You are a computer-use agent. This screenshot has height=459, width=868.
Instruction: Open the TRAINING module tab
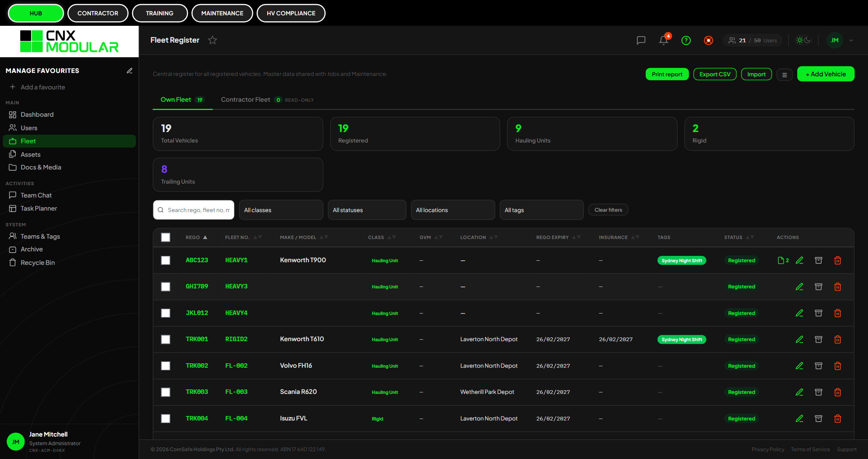pyautogui.click(x=160, y=13)
